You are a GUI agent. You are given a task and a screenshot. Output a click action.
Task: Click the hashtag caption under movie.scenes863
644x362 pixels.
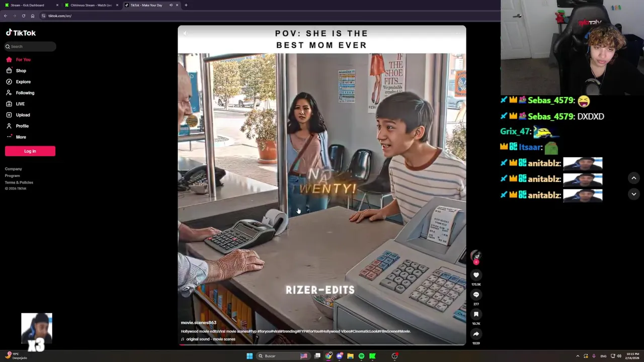click(296, 331)
